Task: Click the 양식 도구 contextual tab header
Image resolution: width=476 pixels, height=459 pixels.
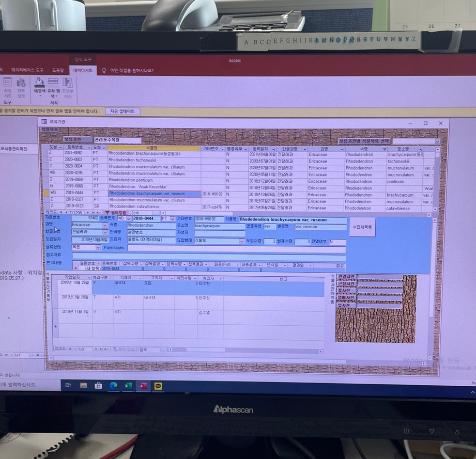Action: [83, 59]
